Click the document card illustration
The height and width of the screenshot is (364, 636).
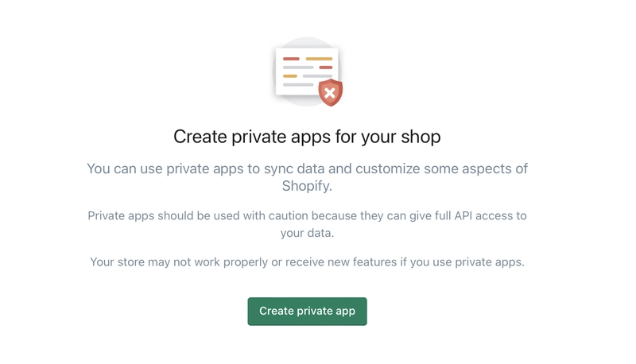click(307, 72)
